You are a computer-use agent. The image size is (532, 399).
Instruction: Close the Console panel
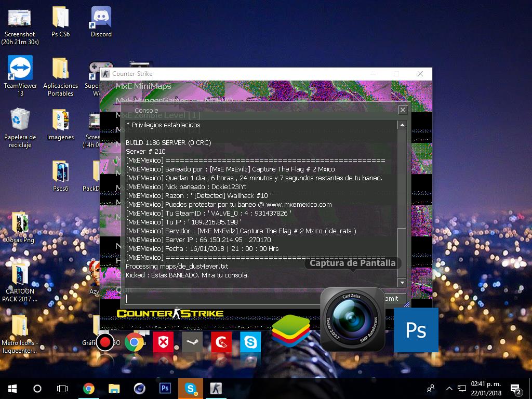[403, 110]
